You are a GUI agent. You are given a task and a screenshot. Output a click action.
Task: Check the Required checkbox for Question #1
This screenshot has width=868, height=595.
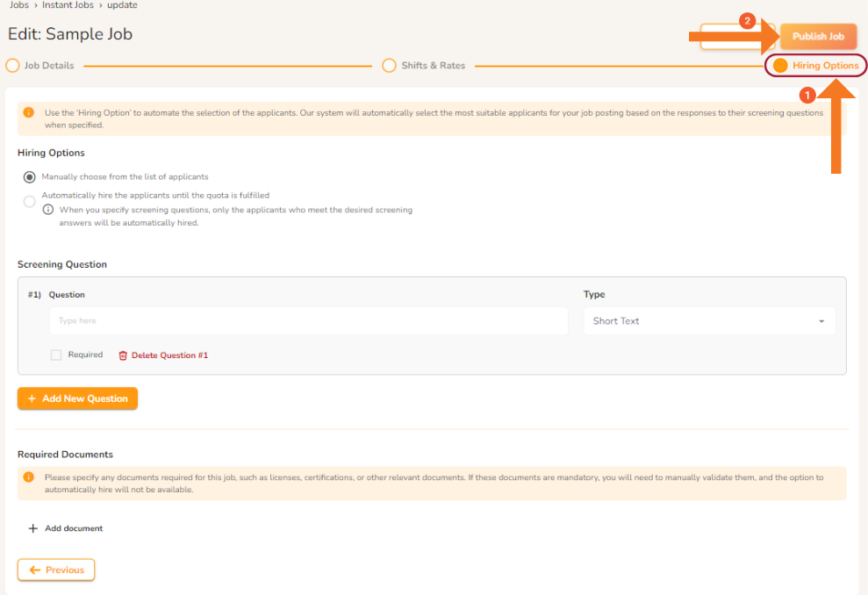(56, 355)
